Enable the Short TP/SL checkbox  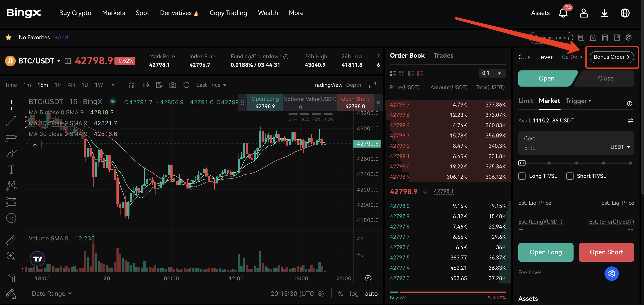pos(570,176)
